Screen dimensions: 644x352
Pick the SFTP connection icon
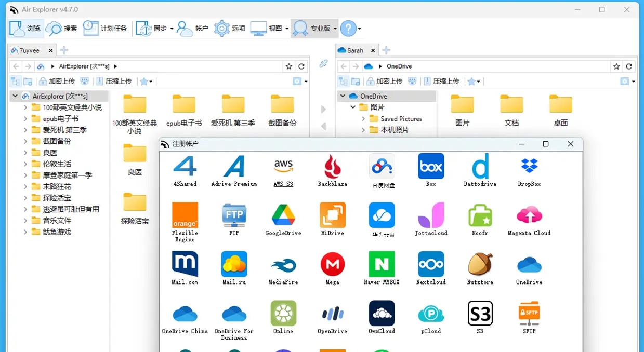pyautogui.click(x=529, y=313)
